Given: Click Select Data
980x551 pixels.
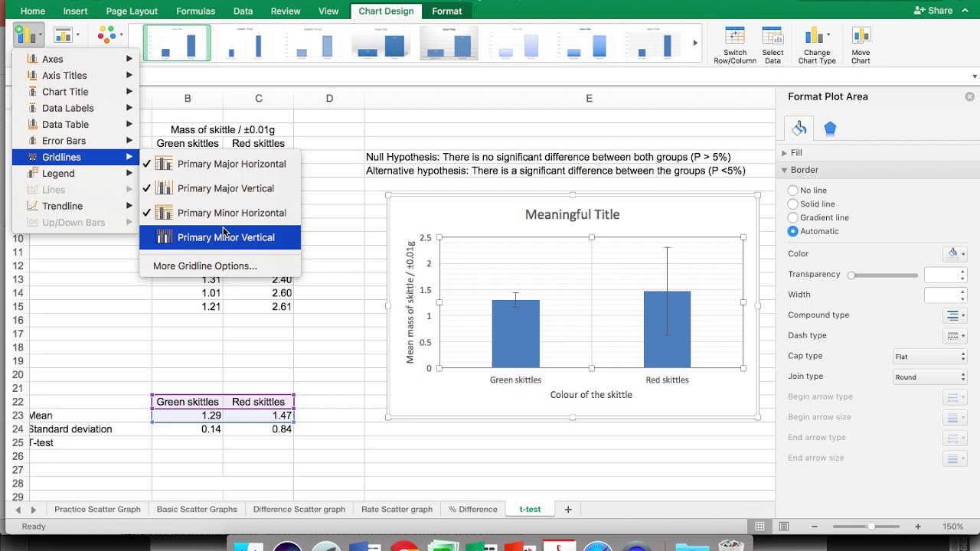Looking at the screenshot, I should click(773, 45).
